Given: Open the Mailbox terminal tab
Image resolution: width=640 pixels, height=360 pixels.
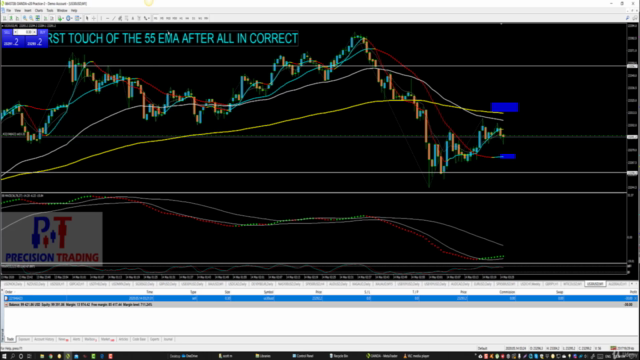Looking at the screenshot, I should 91,339.
